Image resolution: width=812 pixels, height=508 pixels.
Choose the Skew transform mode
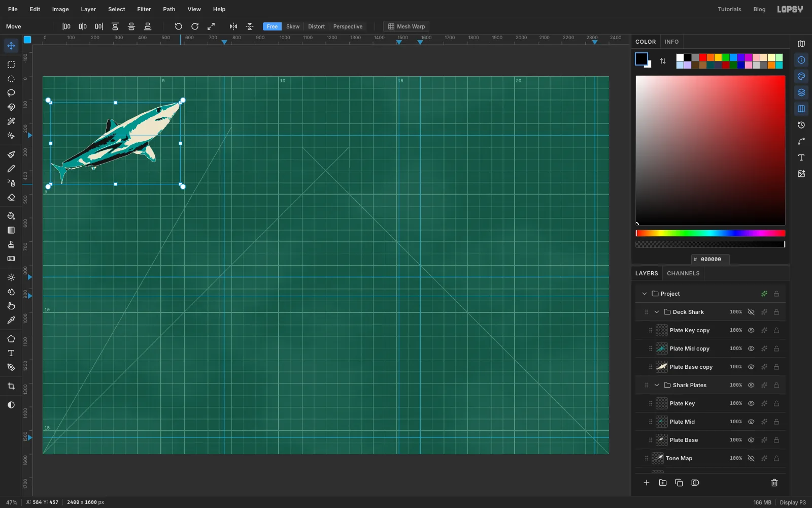pyautogui.click(x=293, y=26)
